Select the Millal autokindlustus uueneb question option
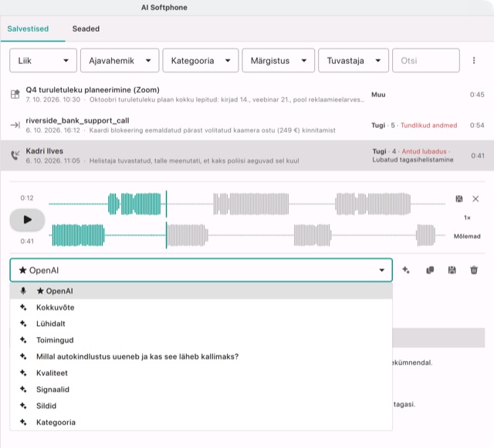This screenshot has width=494, height=448. coord(201,356)
